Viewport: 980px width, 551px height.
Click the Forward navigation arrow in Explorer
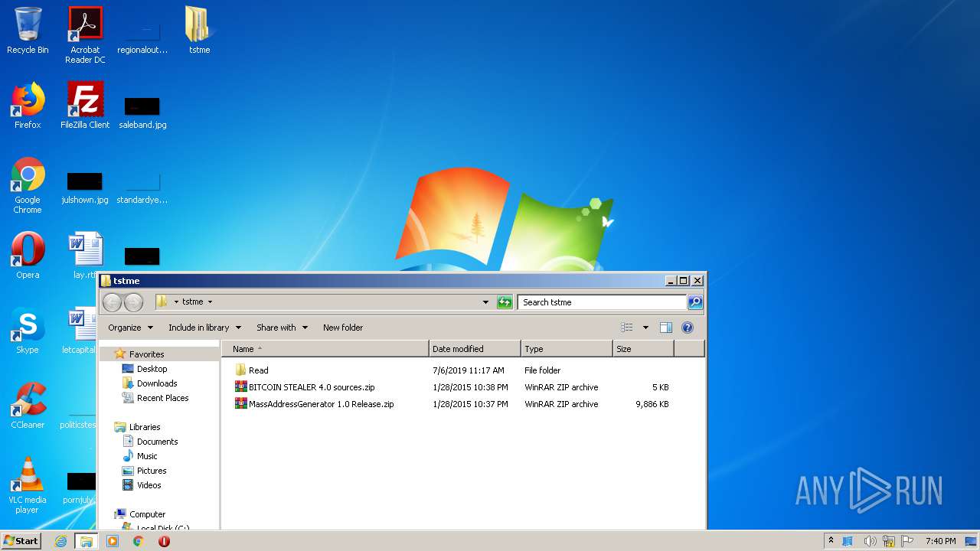click(133, 302)
